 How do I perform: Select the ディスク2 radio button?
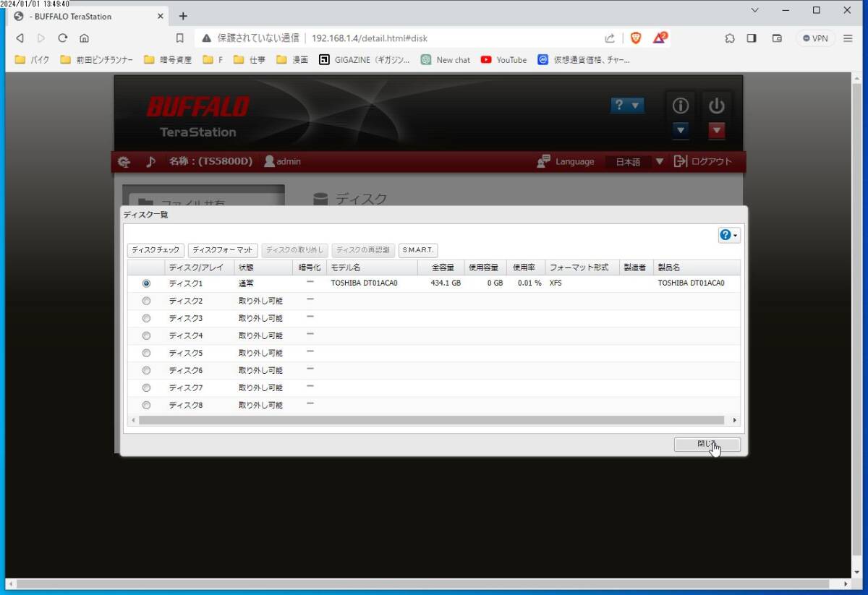coord(147,301)
